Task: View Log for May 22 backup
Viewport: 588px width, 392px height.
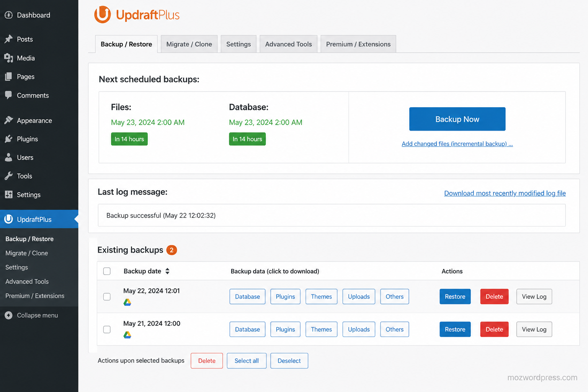Action: point(534,297)
